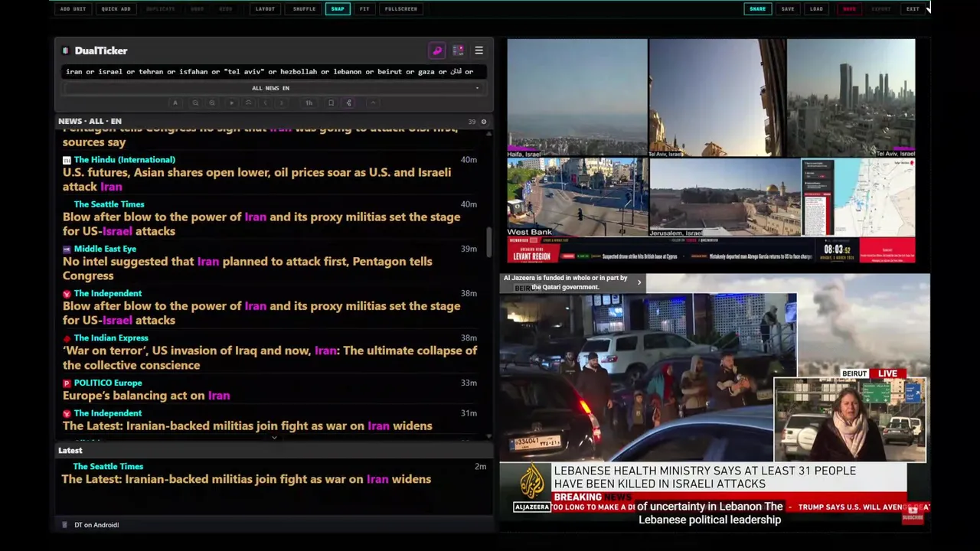This screenshot has width=980, height=551.
Task: Click the Al Jazeera channel logo
Action: [x=532, y=487]
